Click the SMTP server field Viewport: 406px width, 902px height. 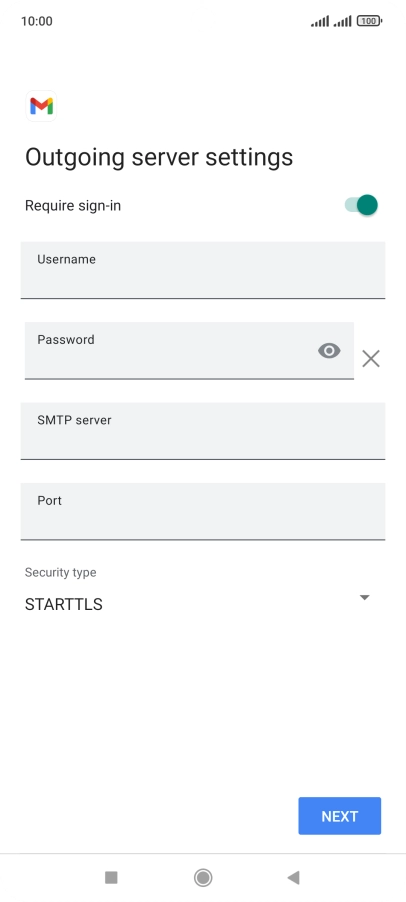pyautogui.click(x=203, y=431)
